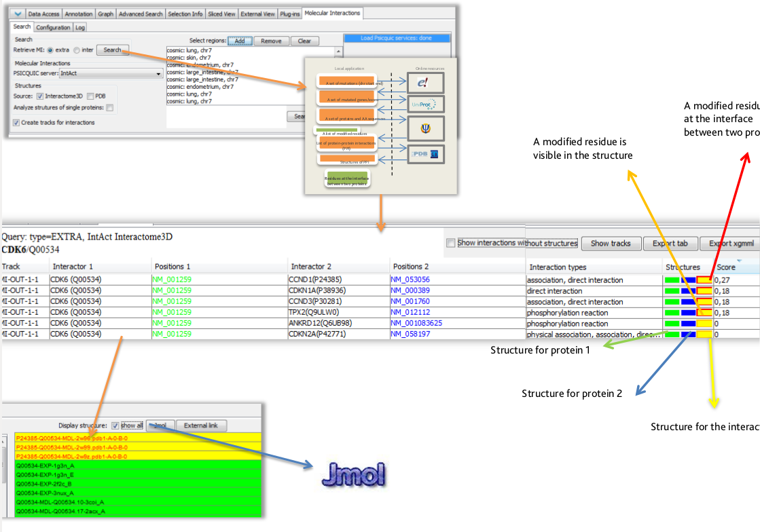Switch to the Sliced View tab
The height and width of the screenshot is (532, 760).
pos(221,14)
